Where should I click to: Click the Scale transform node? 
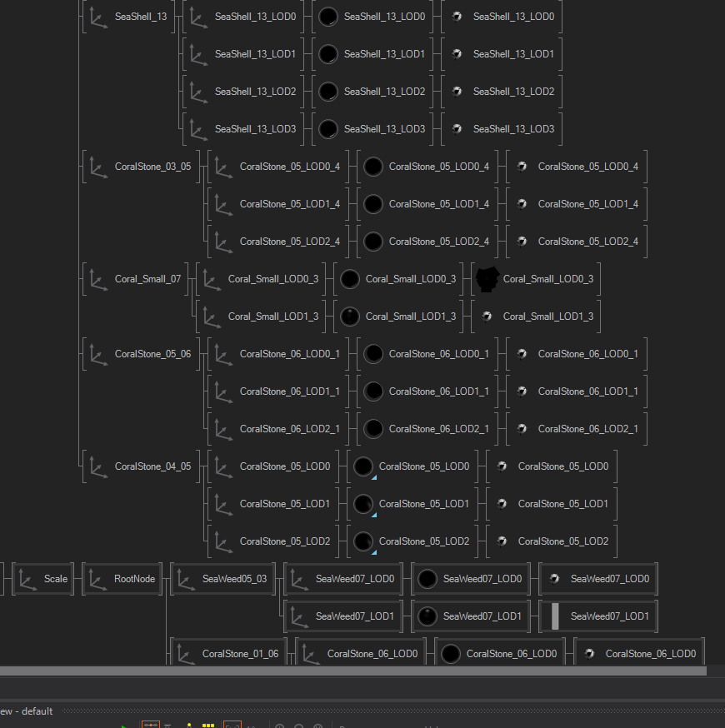pos(43,579)
